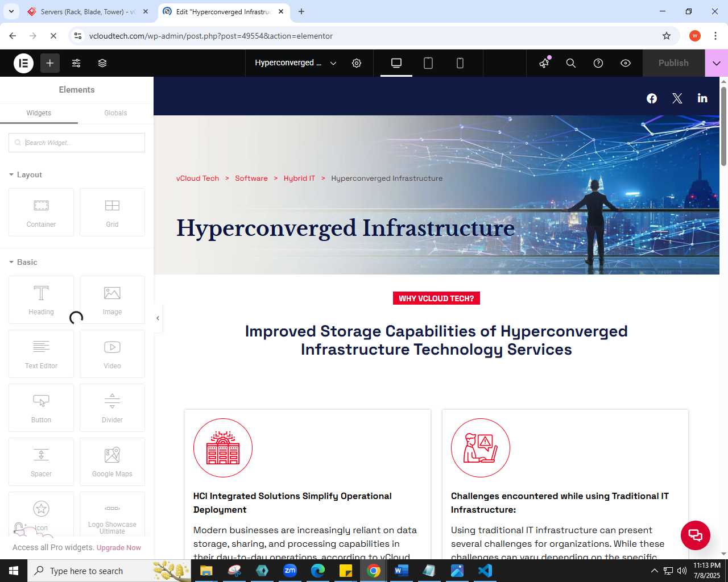Collapse the Layout section

coord(26,174)
